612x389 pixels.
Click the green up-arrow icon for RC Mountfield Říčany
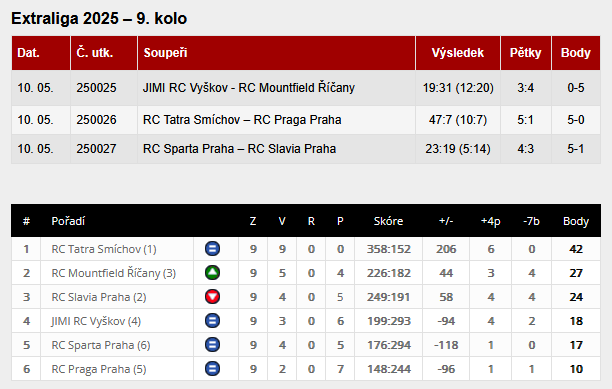tap(212, 273)
